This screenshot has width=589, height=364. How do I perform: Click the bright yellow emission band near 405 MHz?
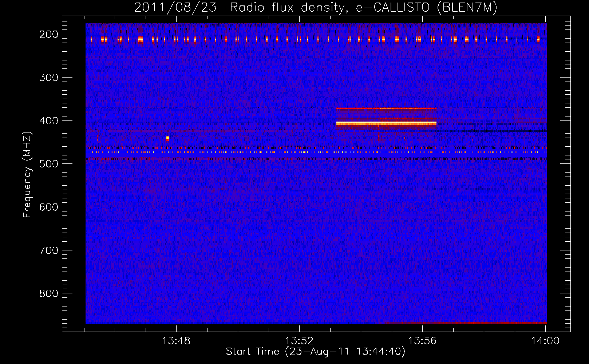coord(386,124)
